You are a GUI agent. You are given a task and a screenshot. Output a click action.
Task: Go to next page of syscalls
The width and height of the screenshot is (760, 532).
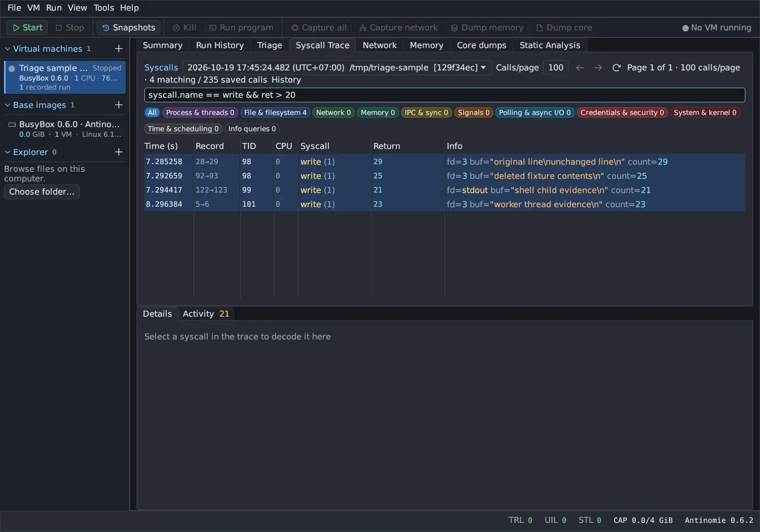(598, 67)
